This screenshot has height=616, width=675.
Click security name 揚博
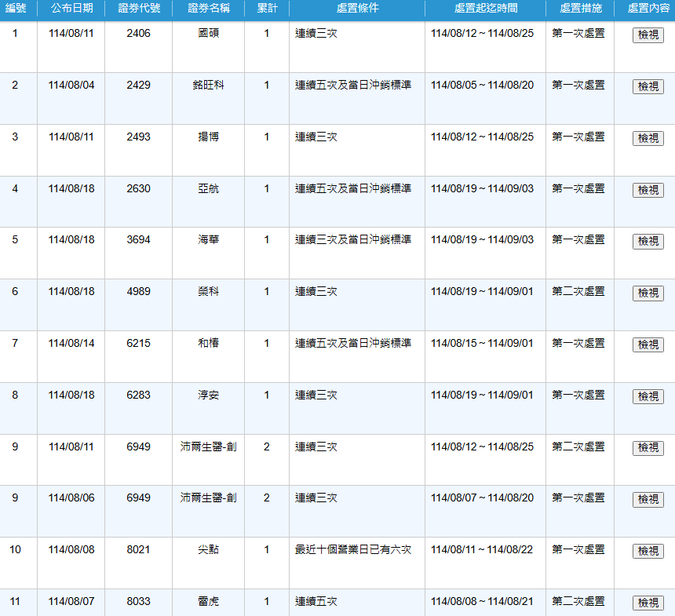[208, 137]
